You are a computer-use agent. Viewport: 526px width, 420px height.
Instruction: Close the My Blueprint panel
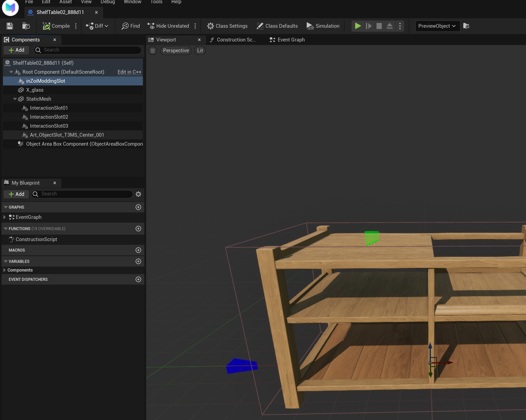(x=55, y=183)
